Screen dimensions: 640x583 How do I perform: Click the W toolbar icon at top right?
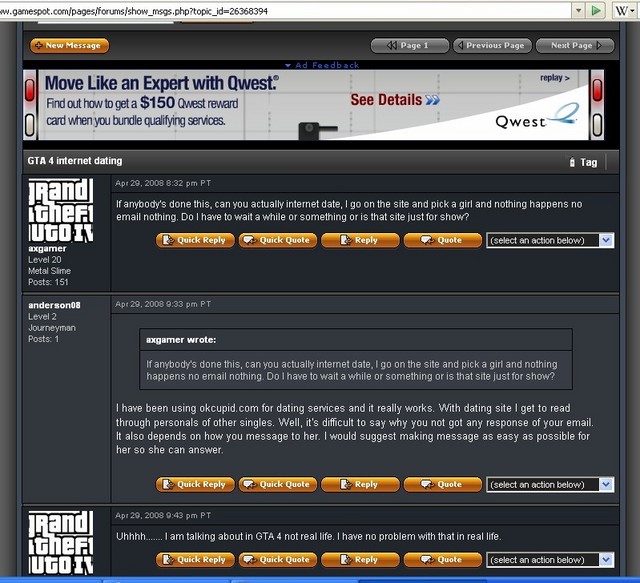coord(621,9)
